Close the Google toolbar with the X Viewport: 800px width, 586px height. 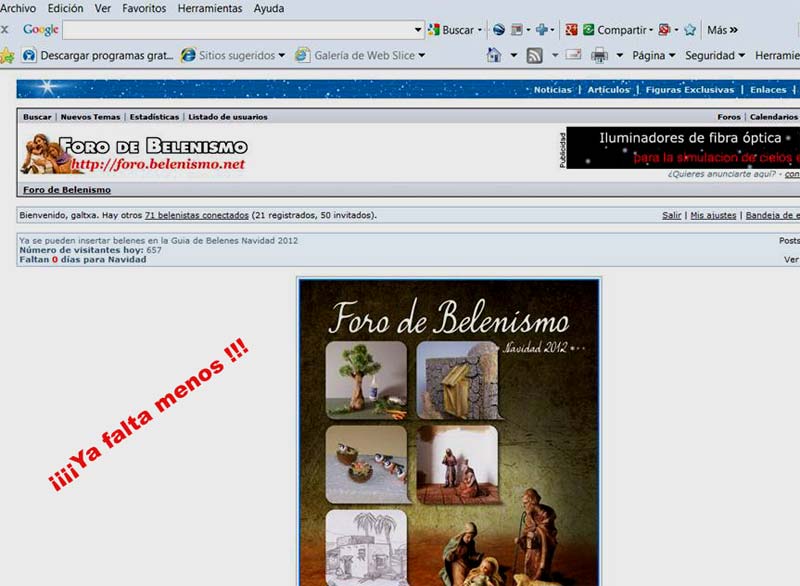tap(5, 30)
